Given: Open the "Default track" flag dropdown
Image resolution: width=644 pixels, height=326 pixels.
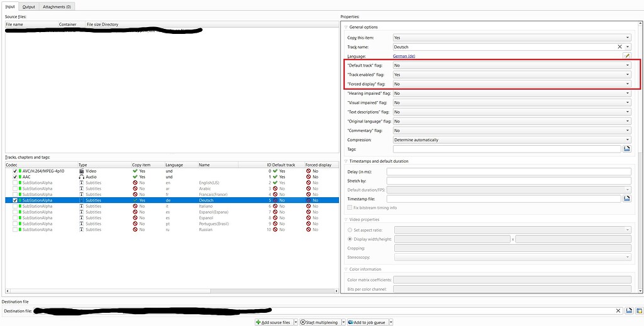Looking at the screenshot, I should [511, 65].
